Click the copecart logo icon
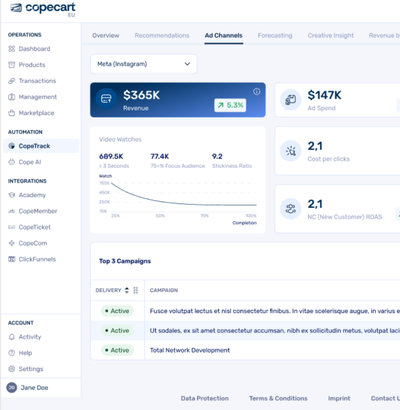 click(x=16, y=8)
